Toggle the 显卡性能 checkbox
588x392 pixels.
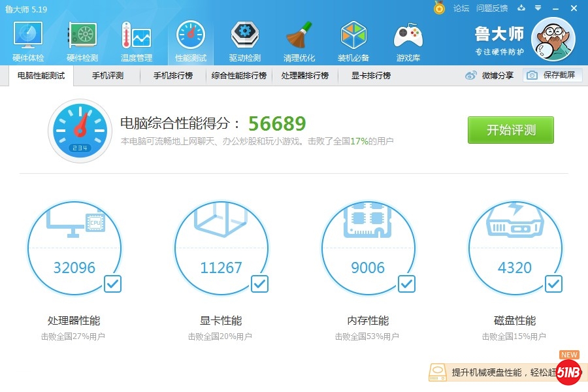coord(259,284)
